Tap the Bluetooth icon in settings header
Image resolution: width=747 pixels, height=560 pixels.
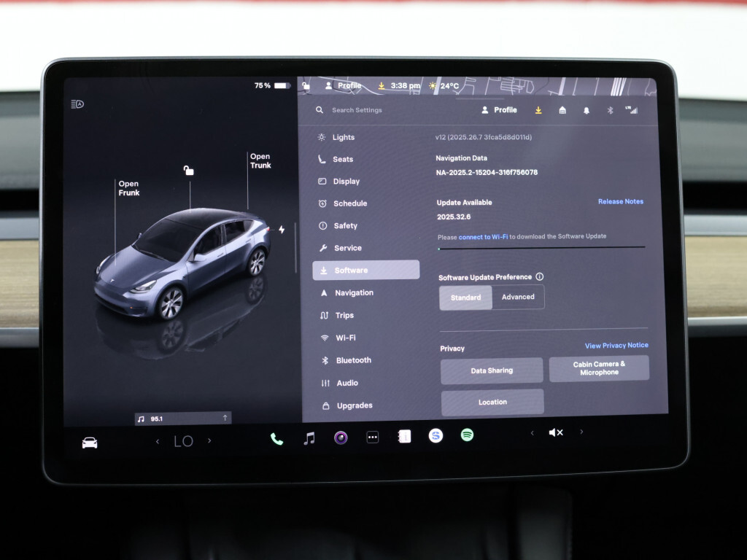[x=611, y=110]
